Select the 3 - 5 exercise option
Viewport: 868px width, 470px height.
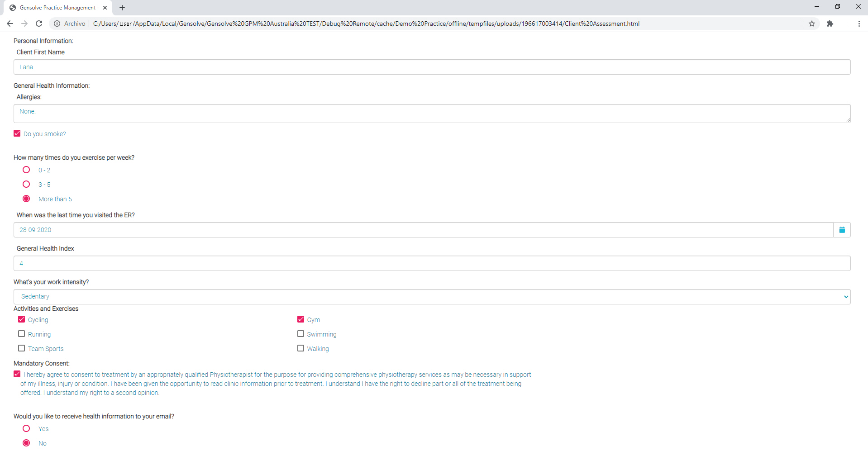pyautogui.click(x=26, y=185)
